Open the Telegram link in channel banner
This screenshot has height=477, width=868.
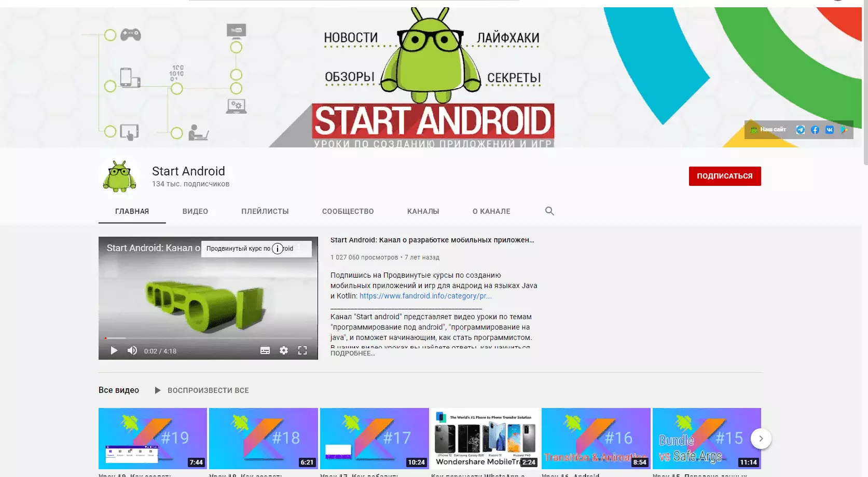click(801, 130)
